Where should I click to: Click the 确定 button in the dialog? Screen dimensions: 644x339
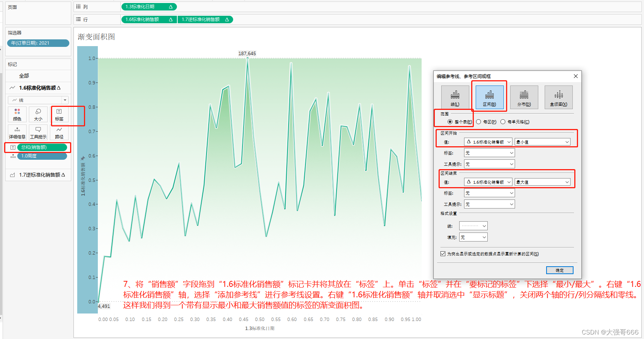point(560,270)
